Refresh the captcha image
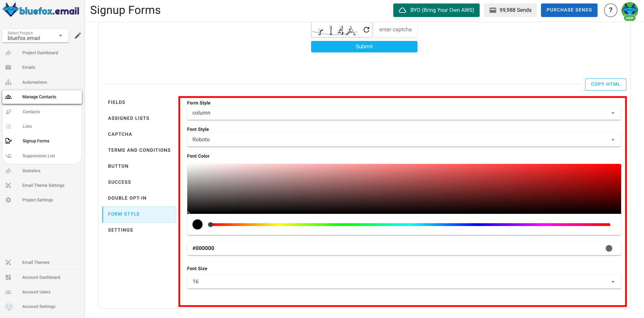This screenshot has width=644, height=318. pos(366,30)
